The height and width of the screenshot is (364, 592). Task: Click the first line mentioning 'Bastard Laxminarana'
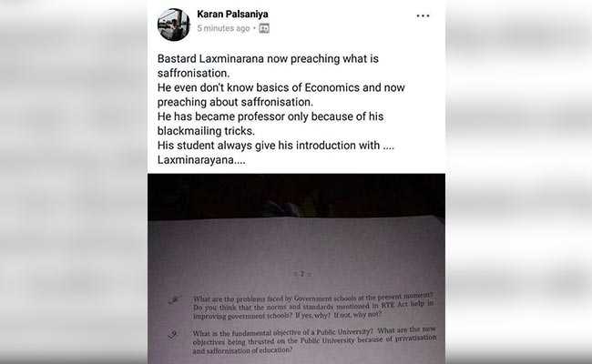click(x=268, y=59)
